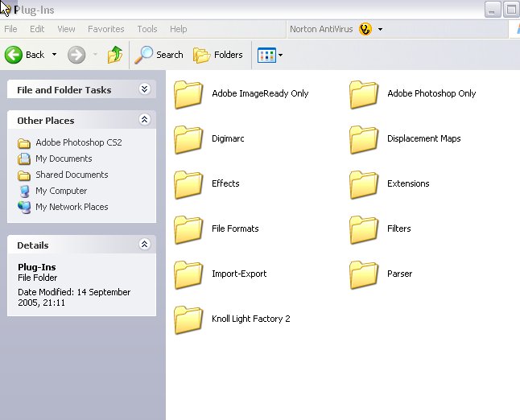
Task: Click the Other Places panel header title
Action: coord(46,121)
